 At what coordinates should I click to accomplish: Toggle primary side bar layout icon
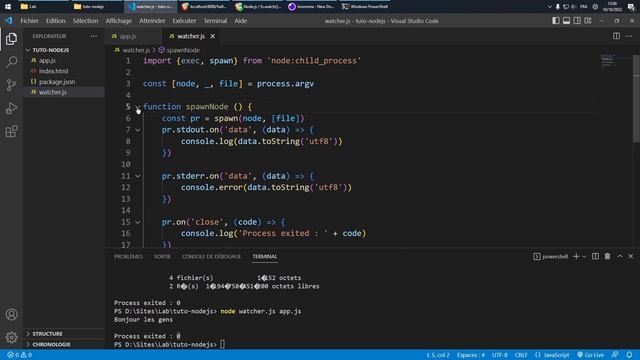tap(556, 21)
